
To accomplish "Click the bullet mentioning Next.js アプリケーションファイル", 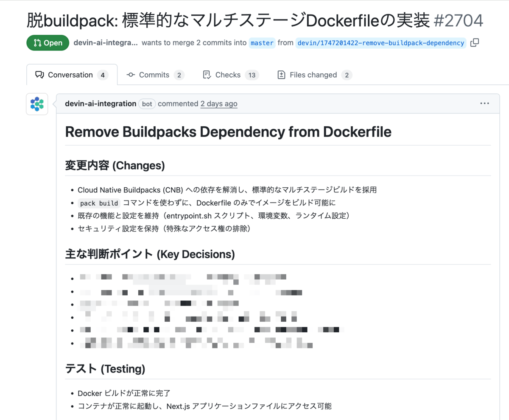I will pyautogui.click(x=204, y=406).
